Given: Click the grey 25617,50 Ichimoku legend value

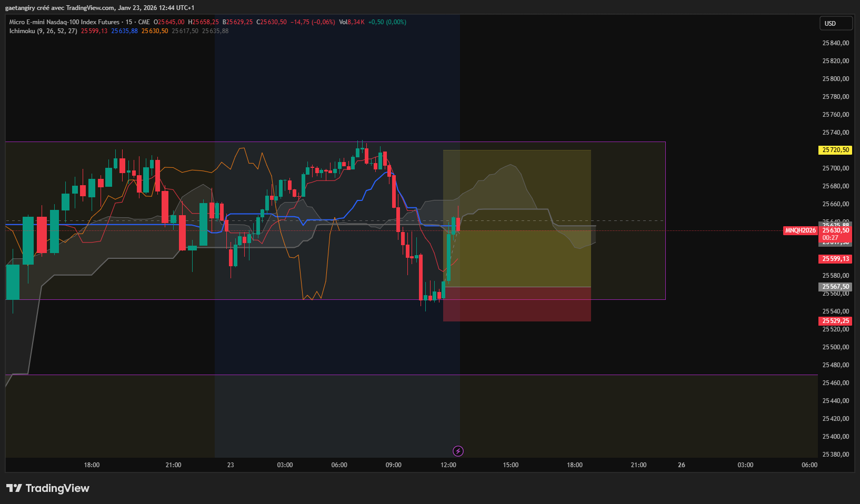Looking at the screenshot, I should [x=185, y=31].
